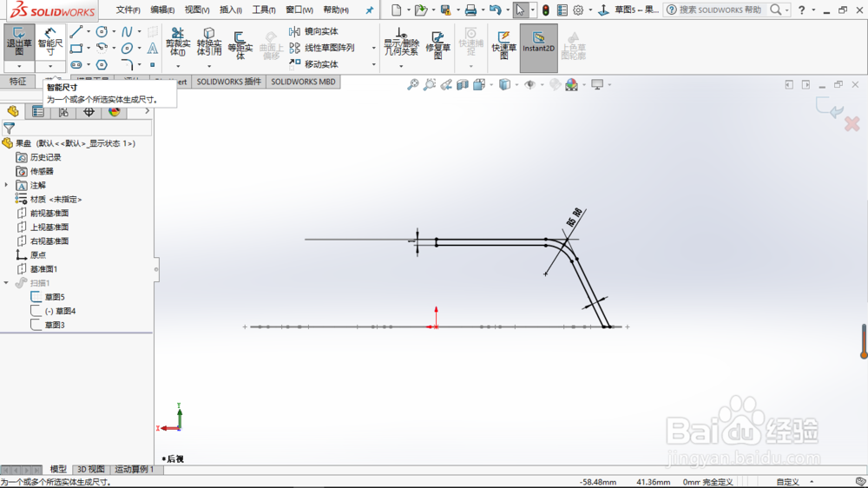
Task: Click the Zoom to Fit view icon
Action: point(413,85)
